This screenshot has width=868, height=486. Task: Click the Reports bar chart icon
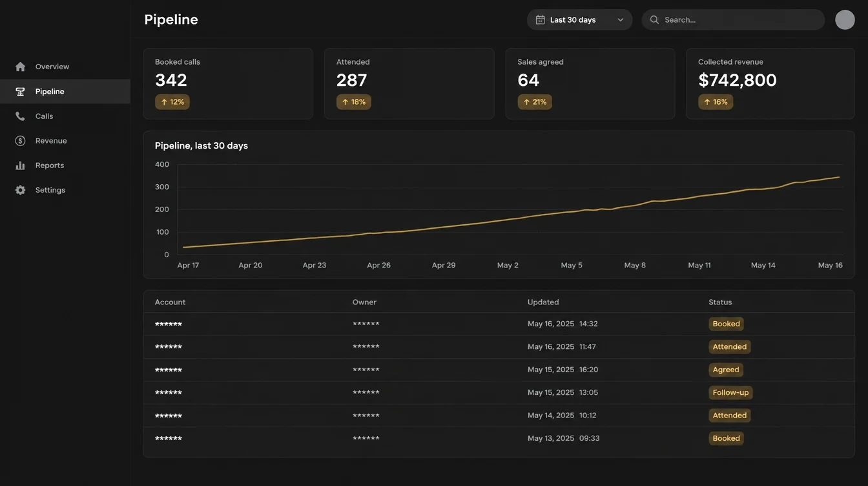pyautogui.click(x=20, y=165)
